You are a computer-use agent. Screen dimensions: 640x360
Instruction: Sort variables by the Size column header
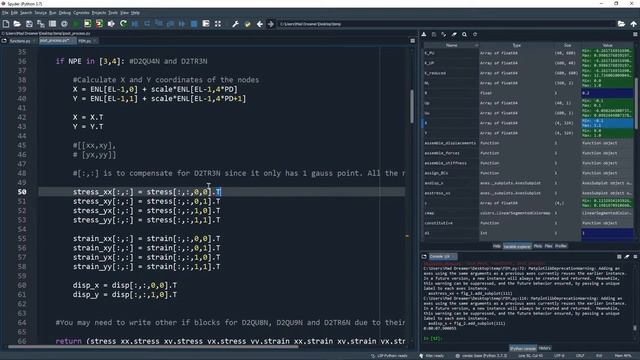(567, 45)
